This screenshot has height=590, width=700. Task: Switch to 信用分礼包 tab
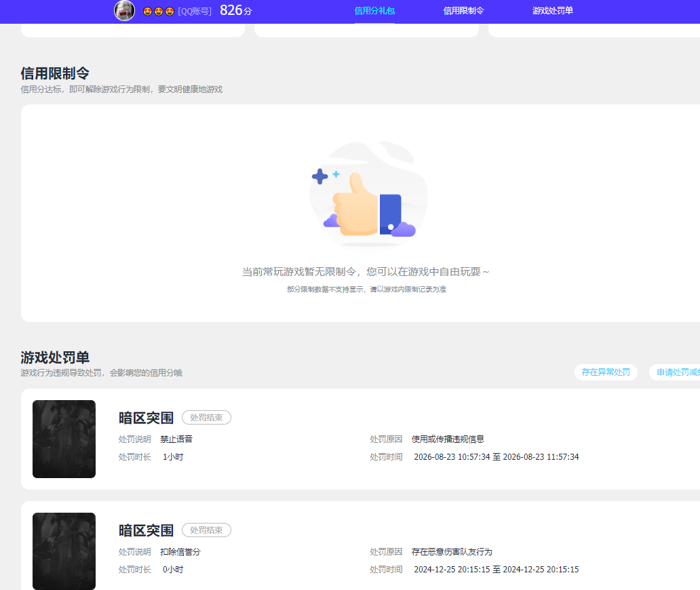374,11
